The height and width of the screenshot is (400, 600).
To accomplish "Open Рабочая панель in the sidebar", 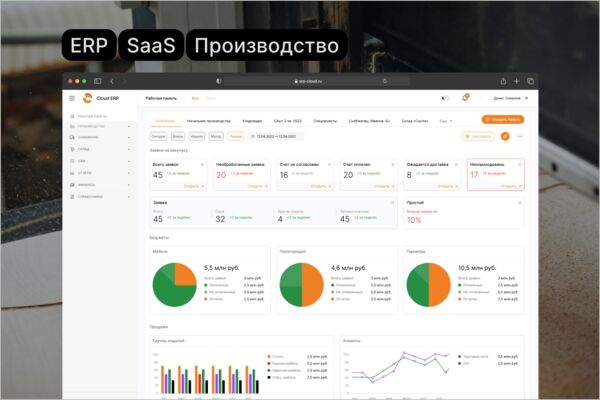I will (89, 116).
